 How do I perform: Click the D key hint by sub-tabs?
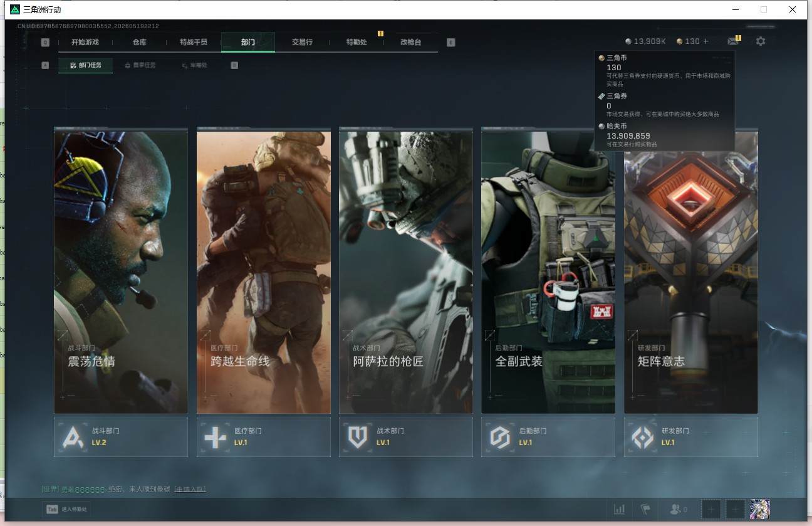[234, 65]
